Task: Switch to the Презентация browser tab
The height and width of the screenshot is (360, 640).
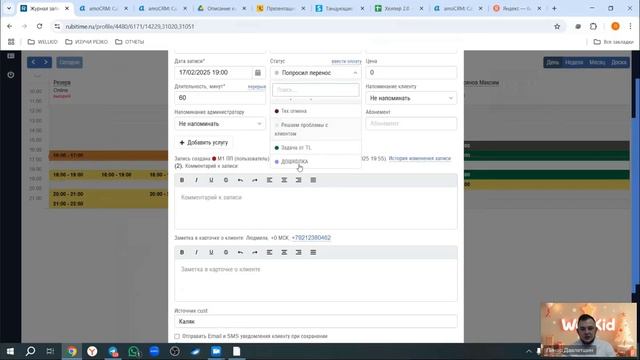Action: coord(281,8)
